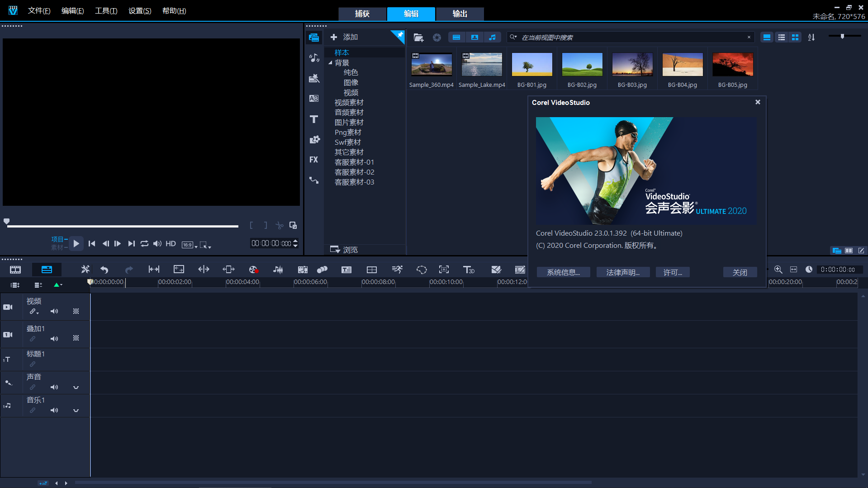Fit project in timeline window icon

pos(793,270)
